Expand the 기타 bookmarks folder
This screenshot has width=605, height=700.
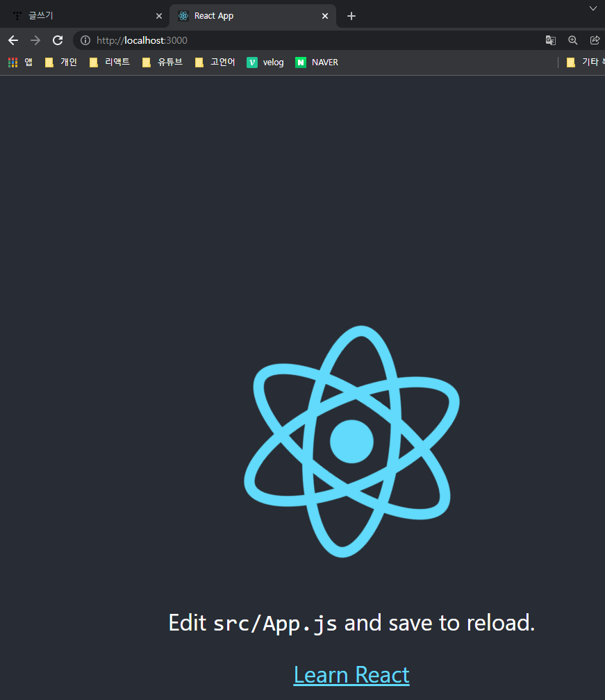coord(585,62)
